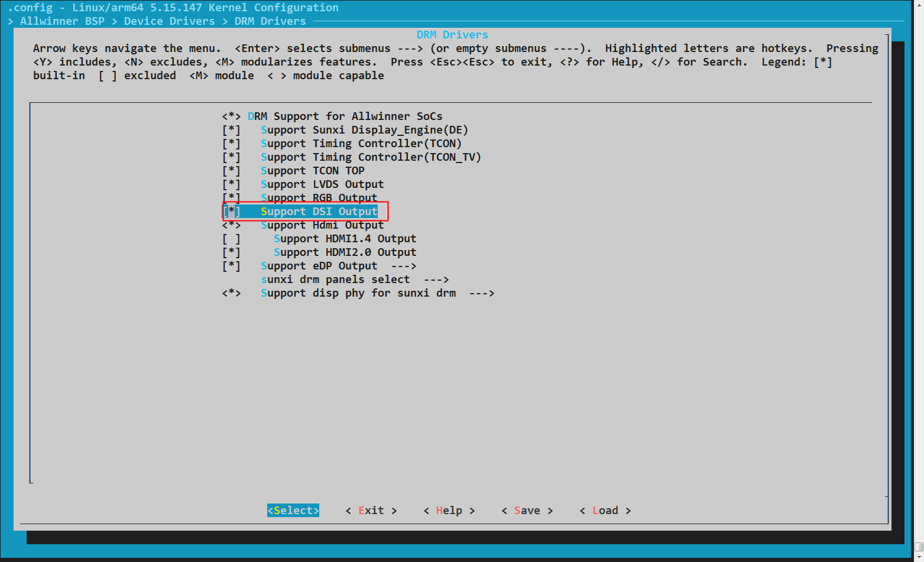The image size is (924, 562).
Task: Open Help from bottom bar
Action: click(x=449, y=511)
